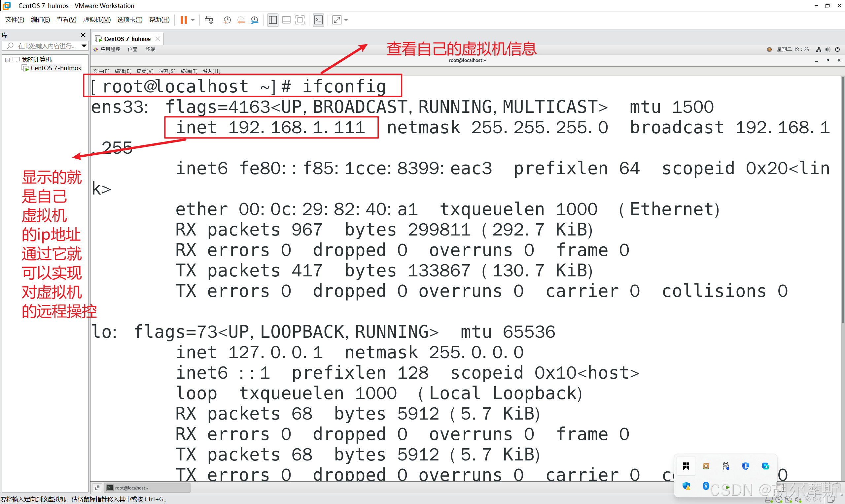The height and width of the screenshot is (504, 845).
Task: Open the power options dropdown arrow
Action: coord(193,20)
